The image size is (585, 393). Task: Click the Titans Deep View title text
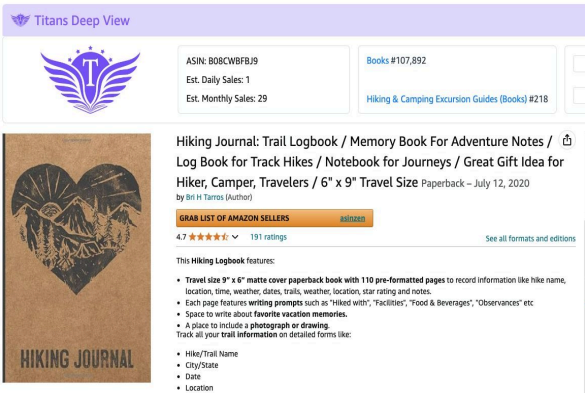click(x=82, y=20)
